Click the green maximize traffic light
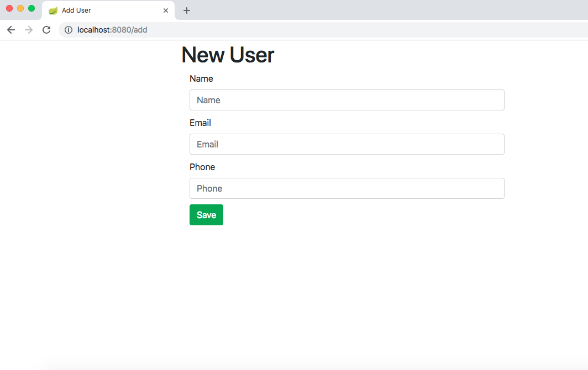This screenshot has height=370, width=588. (31, 9)
